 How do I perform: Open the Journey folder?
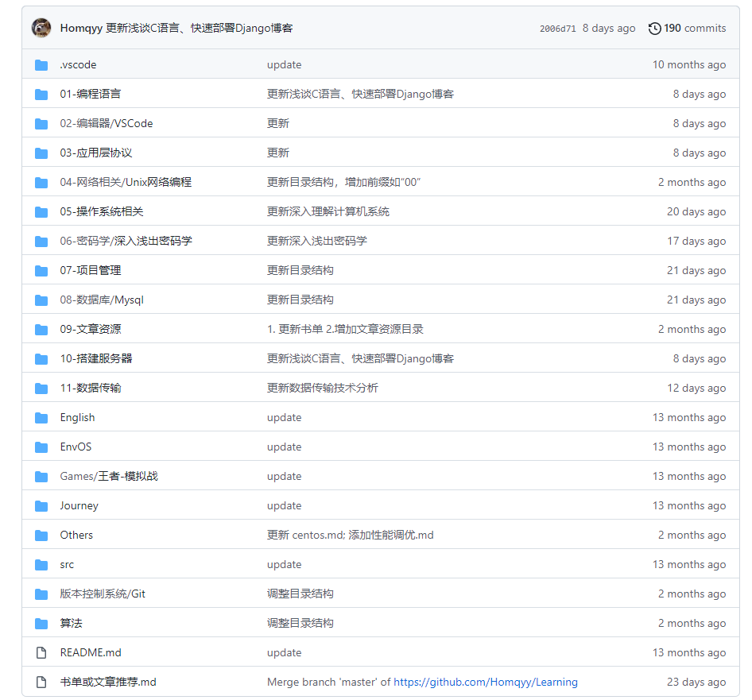pos(79,506)
